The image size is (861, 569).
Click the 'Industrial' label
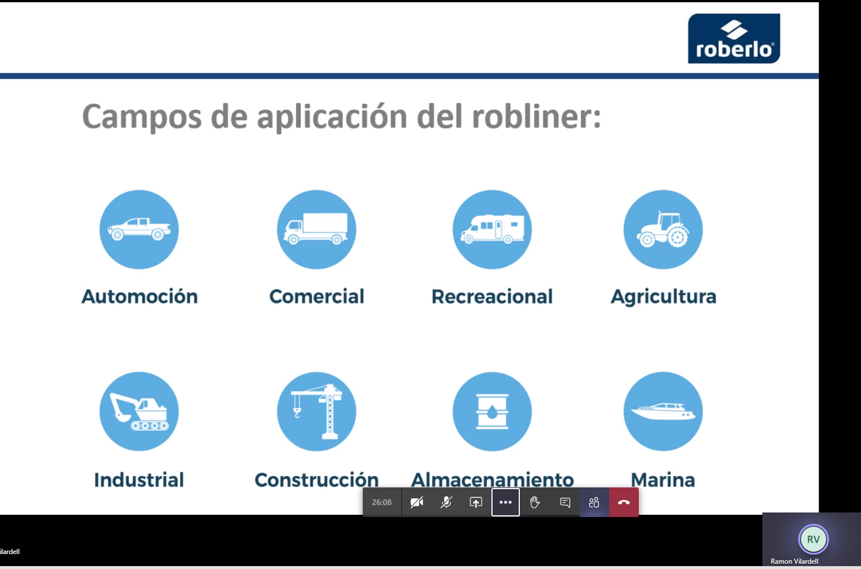139,479
